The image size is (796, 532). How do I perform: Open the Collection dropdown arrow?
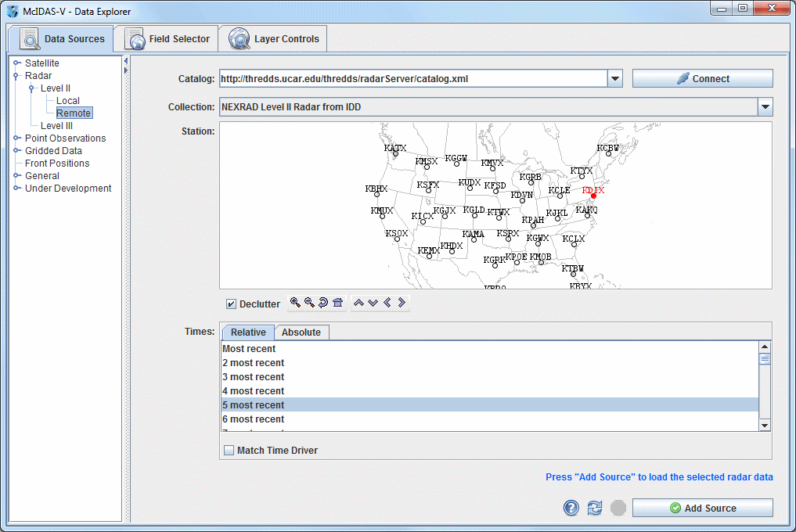765,107
